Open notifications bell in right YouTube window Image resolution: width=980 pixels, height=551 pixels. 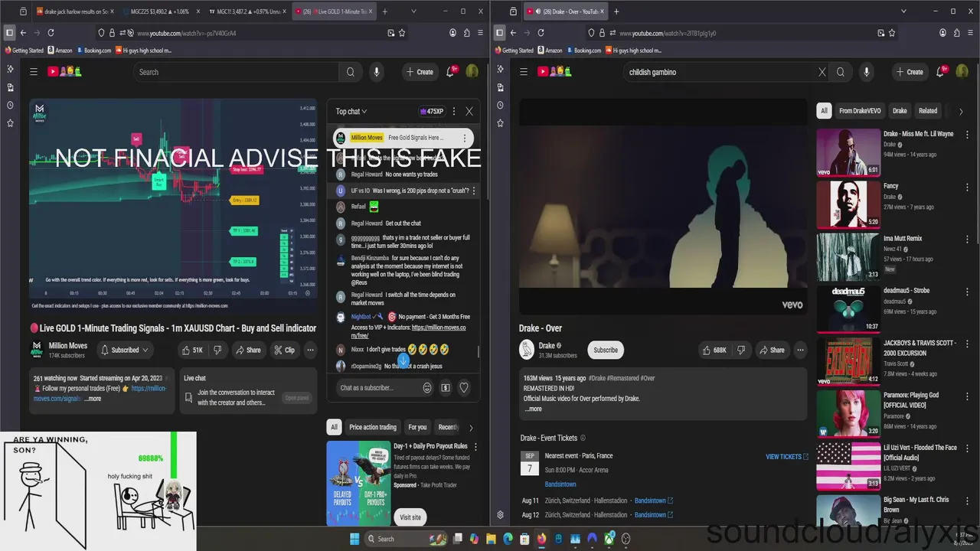click(941, 72)
